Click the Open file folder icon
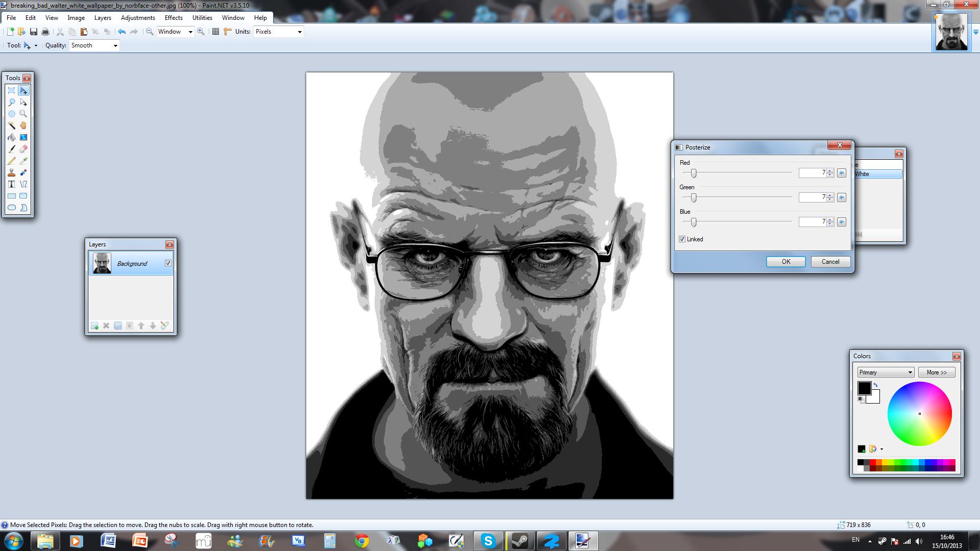This screenshot has width=980, height=551. 21,32
